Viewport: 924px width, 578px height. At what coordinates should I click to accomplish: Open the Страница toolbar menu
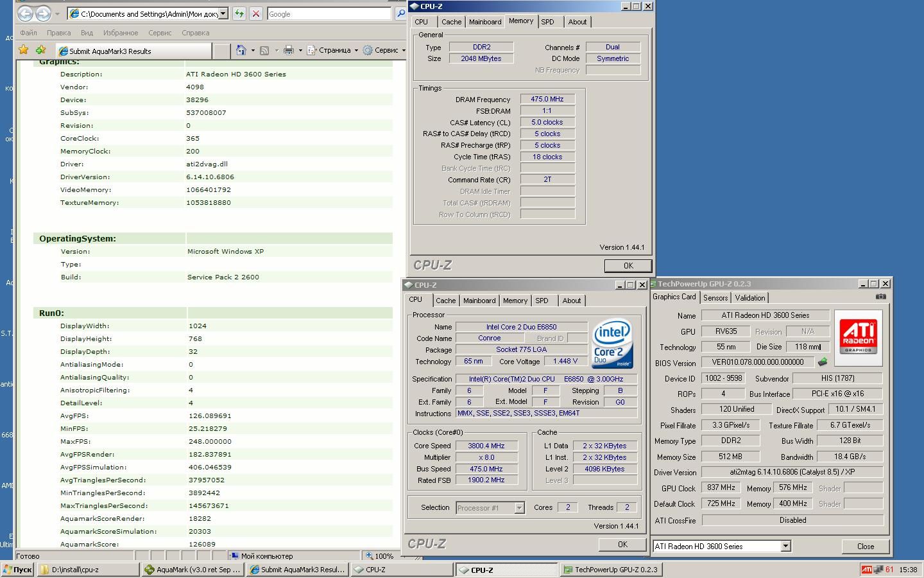pos(332,50)
